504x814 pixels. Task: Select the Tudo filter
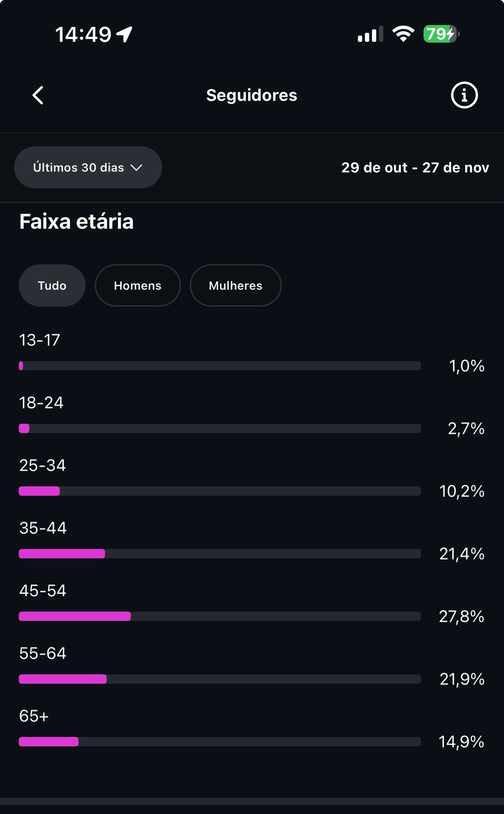pos(52,285)
